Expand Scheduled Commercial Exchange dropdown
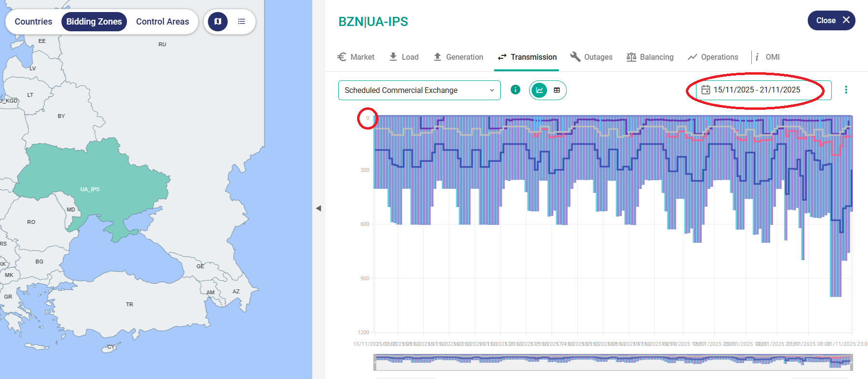The image size is (868, 379). click(x=419, y=90)
